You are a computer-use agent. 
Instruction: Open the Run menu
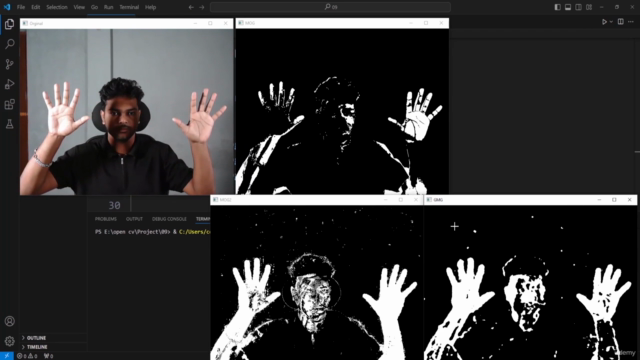point(108,7)
